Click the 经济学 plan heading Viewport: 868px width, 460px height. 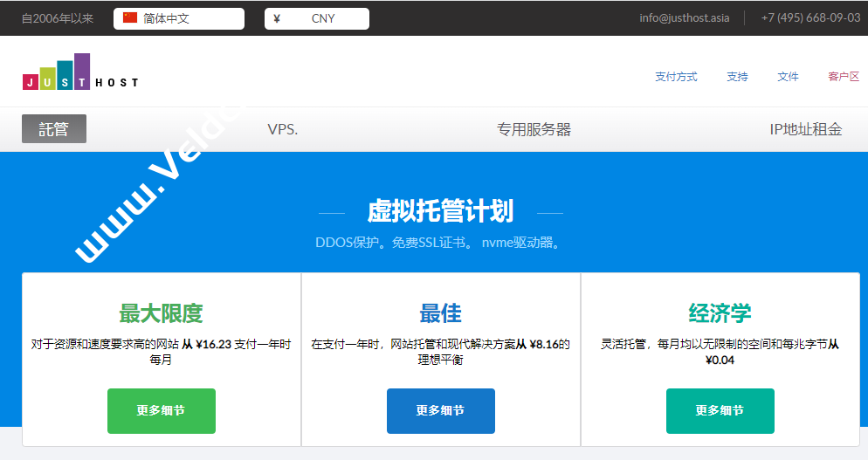click(x=720, y=313)
